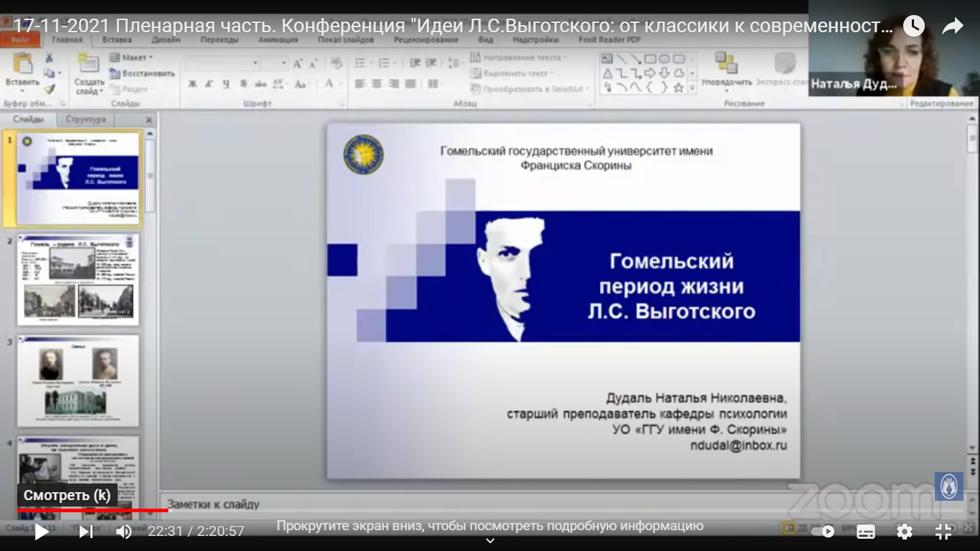Toggle underline Ч formatting

[226, 84]
